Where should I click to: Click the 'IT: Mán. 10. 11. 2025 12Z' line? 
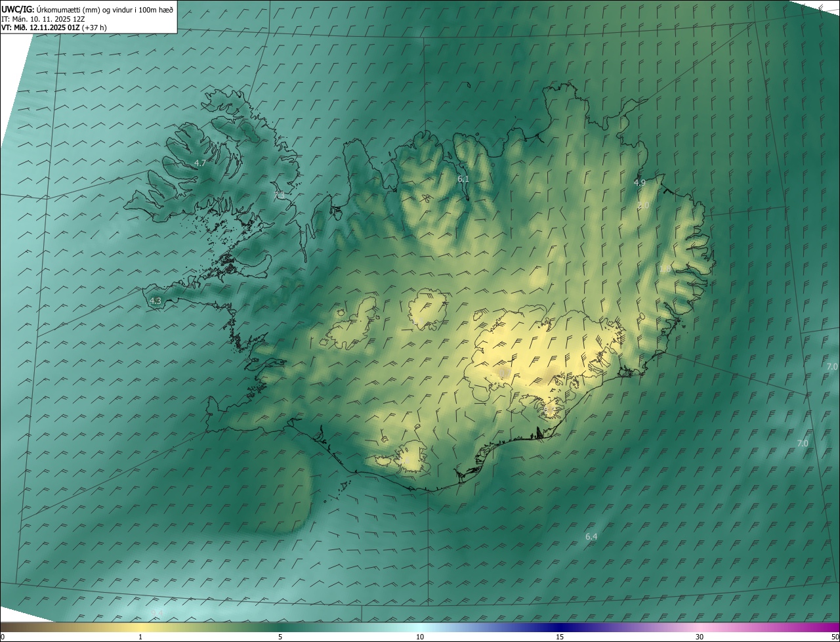43,19
